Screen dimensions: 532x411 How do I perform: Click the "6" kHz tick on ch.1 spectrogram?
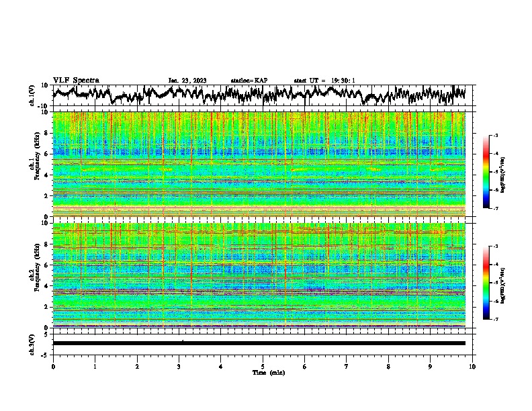pos(46,154)
